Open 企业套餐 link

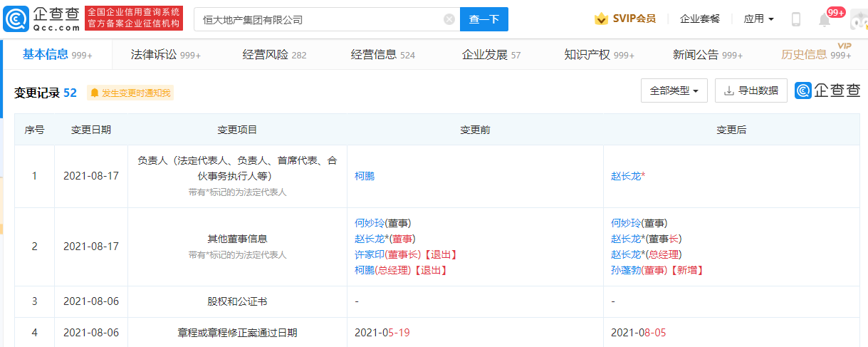tap(700, 19)
